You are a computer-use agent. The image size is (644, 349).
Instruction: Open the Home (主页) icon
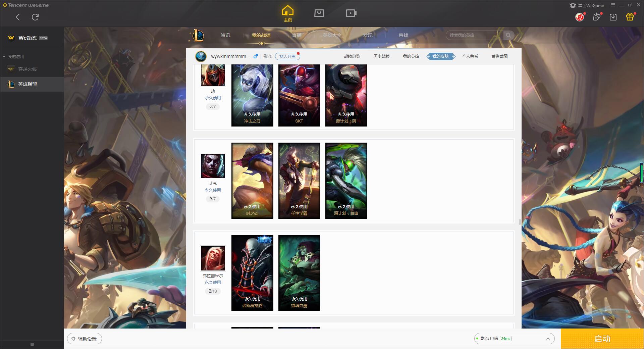(x=288, y=13)
